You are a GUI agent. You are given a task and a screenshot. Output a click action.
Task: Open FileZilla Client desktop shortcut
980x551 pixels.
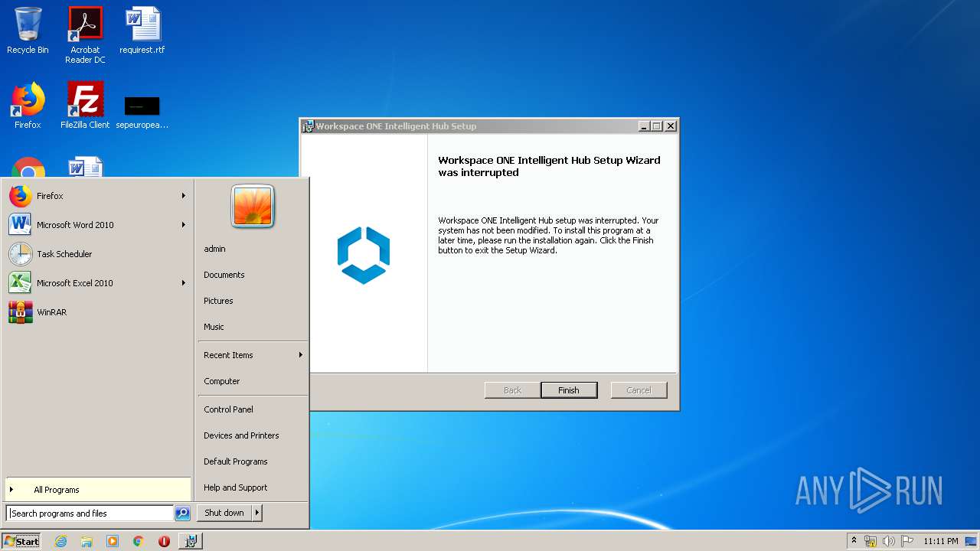point(85,106)
